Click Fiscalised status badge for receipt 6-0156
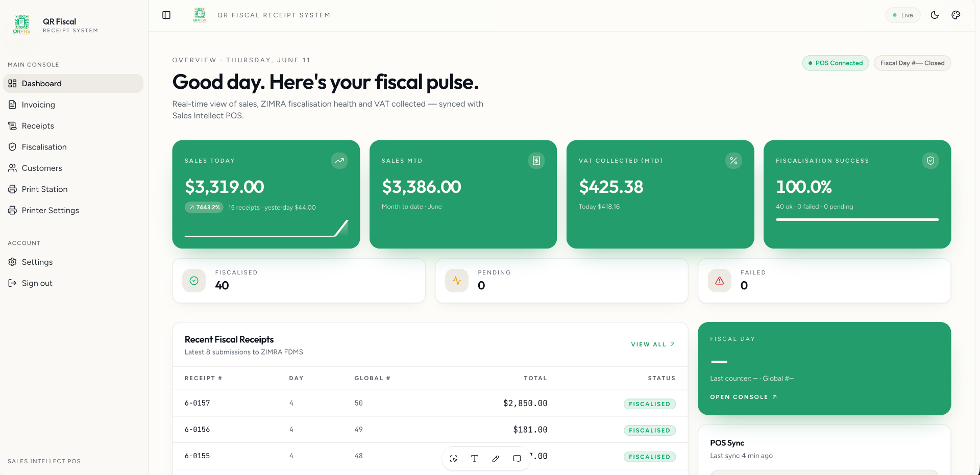The image size is (980, 475). tap(650, 431)
